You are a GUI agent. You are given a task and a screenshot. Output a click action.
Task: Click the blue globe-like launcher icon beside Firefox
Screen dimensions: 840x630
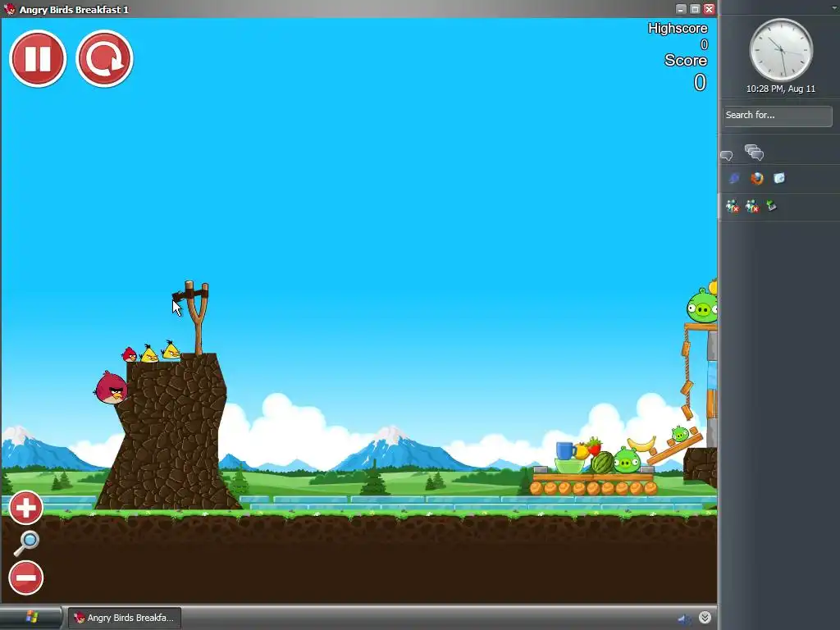[x=734, y=178]
